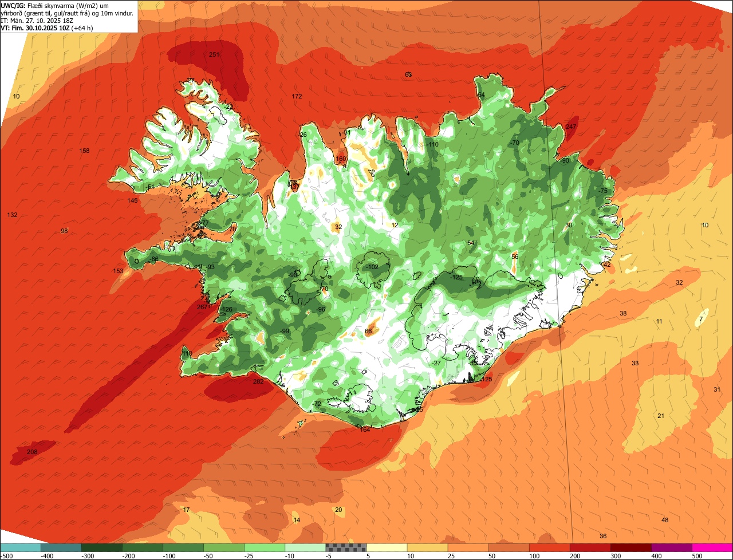This screenshot has width=733, height=560.
Task: Click the map value '247' off the northeast coast
Action: [571, 127]
